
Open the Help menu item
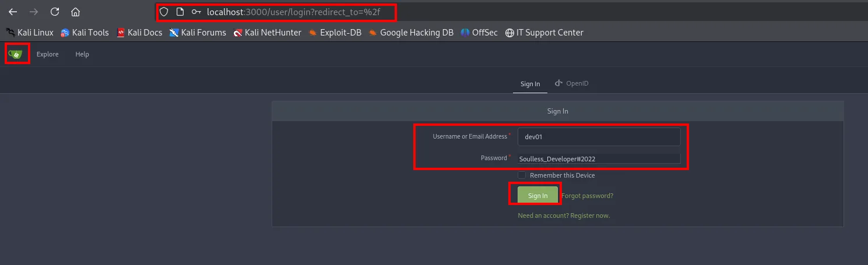tap(82, 54)
